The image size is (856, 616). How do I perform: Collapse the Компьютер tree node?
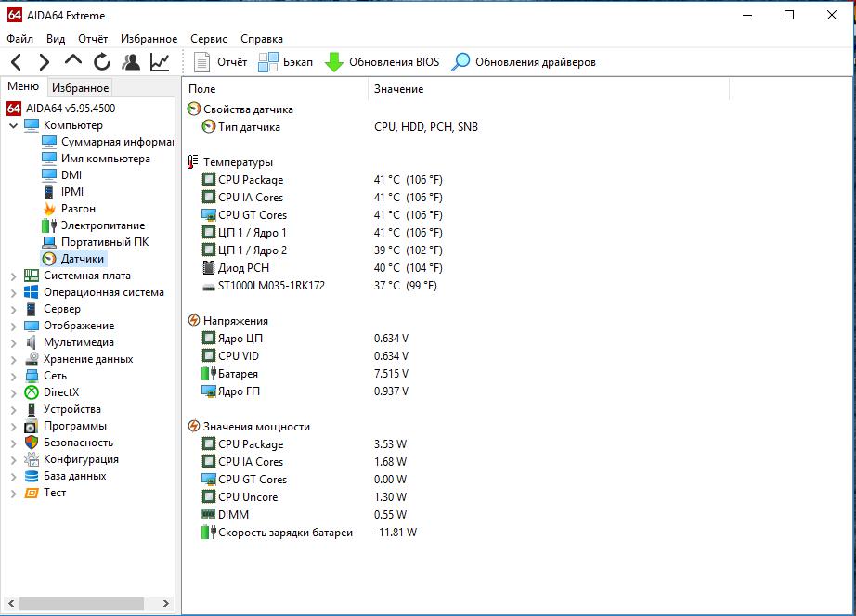[14, 125]
